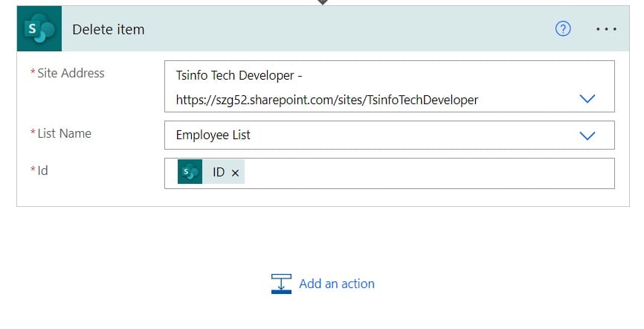
Task: Remove the ID dynamic content token
Action: pos(235,173)
